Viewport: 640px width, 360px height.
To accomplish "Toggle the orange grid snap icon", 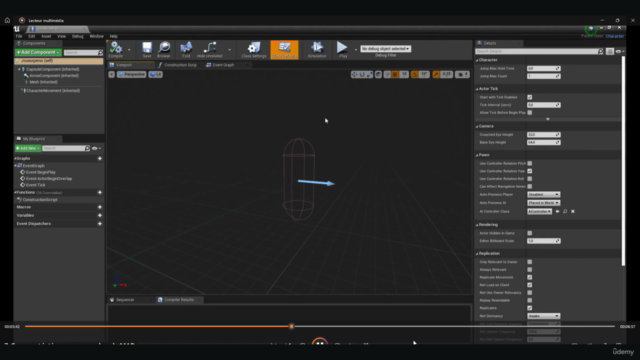I will click(395, 74).
